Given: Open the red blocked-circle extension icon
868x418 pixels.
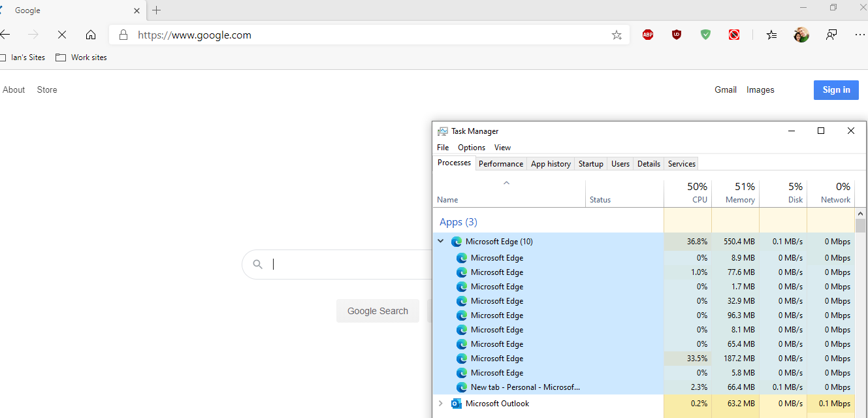Looking at the screenshot, I should pyautogui.click(x=734, y=35).
